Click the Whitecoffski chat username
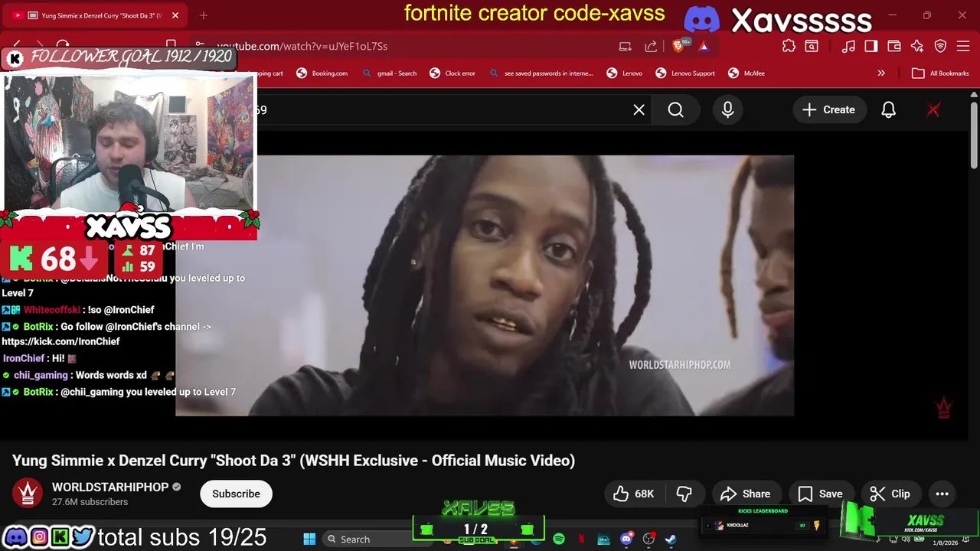 click(51, 310)
